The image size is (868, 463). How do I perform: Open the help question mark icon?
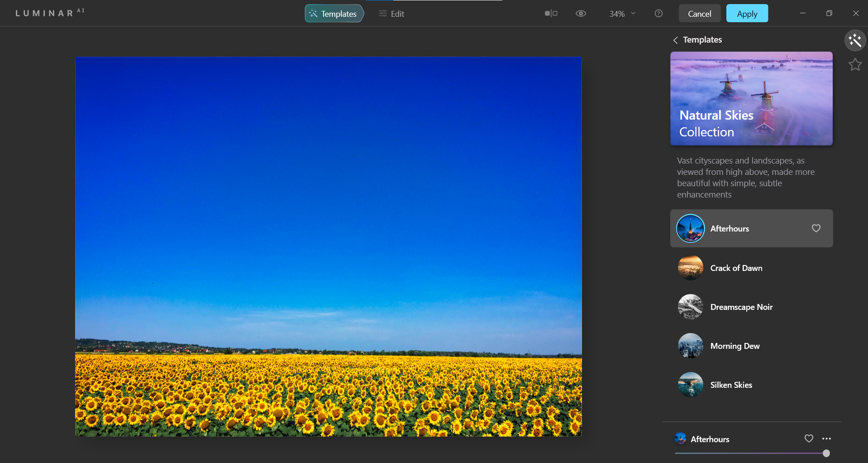tap(658, 14)
